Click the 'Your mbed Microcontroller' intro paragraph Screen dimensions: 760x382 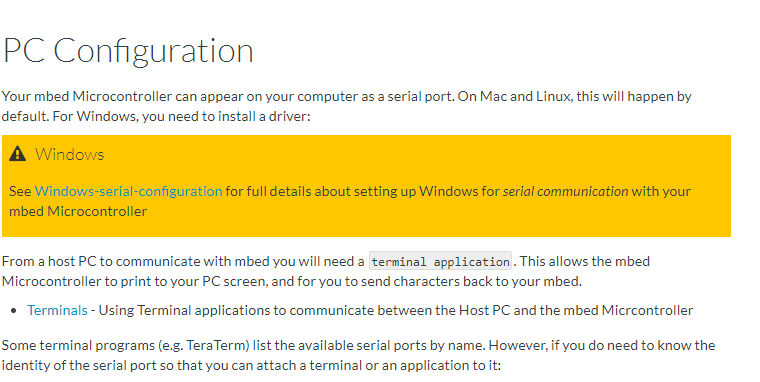(347, 106)
